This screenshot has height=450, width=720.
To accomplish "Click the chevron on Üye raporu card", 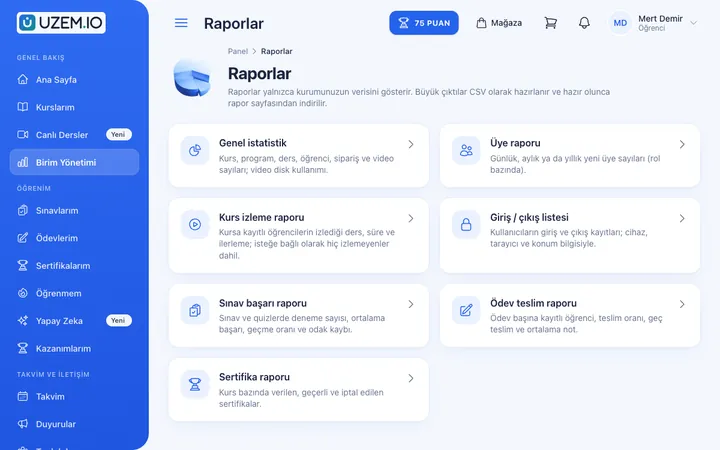I will (x=682, y=144).
